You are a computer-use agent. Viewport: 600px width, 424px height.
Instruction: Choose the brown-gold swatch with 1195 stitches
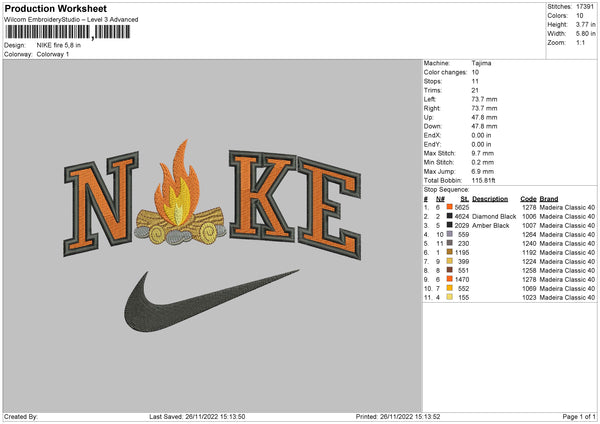pos(450,252)
